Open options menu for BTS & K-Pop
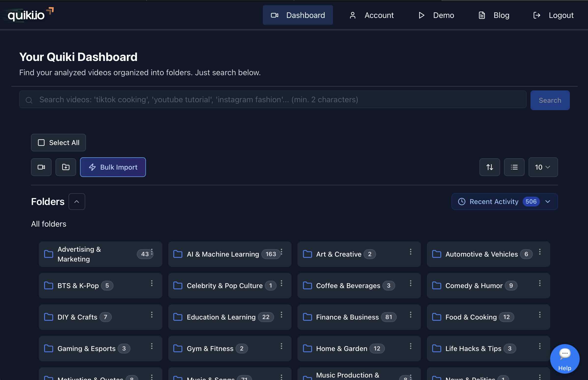 coord(152,283)
